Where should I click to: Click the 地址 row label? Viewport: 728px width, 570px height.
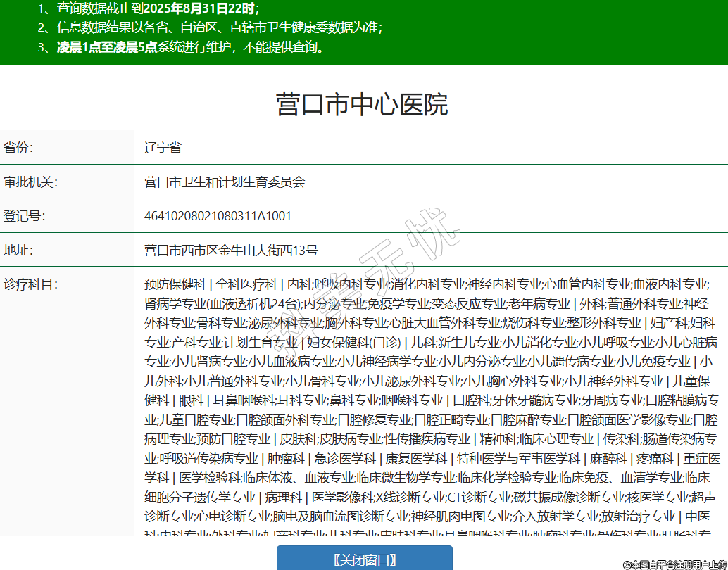pos(19,250)
